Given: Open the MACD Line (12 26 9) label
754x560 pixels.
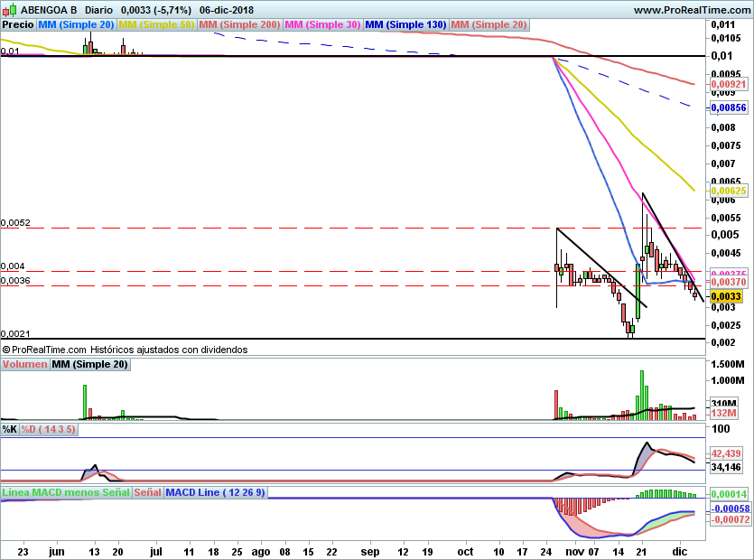Looking at the screenshot, I should point(216,492).
